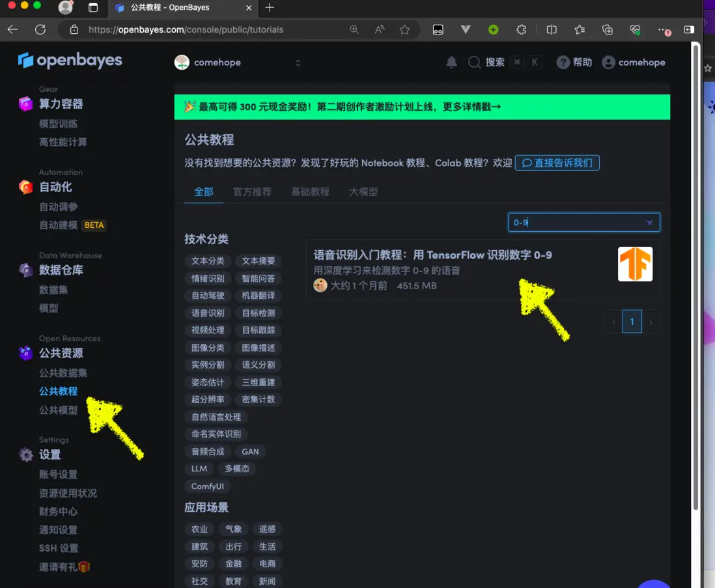Screen dimensions: 715x588
Task: Click the green 300 元现金奖励 banner
Action: 422,107
